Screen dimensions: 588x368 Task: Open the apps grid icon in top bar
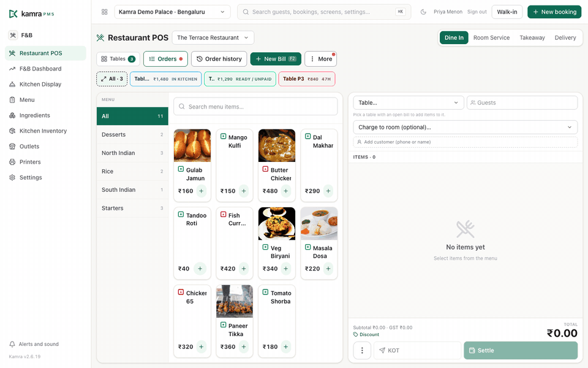coord(105,12)
